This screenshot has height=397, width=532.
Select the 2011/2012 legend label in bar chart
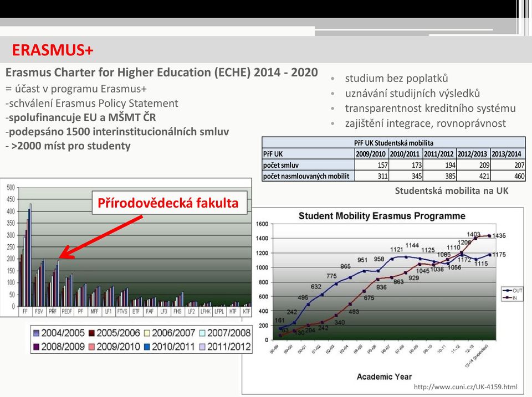click(x=229, y=347)
